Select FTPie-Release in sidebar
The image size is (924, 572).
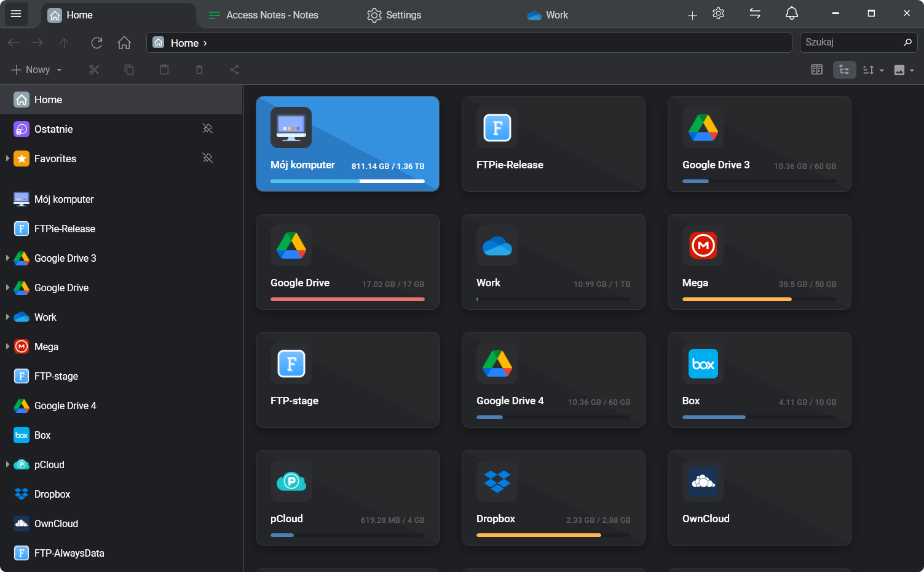tap(121, 229)
